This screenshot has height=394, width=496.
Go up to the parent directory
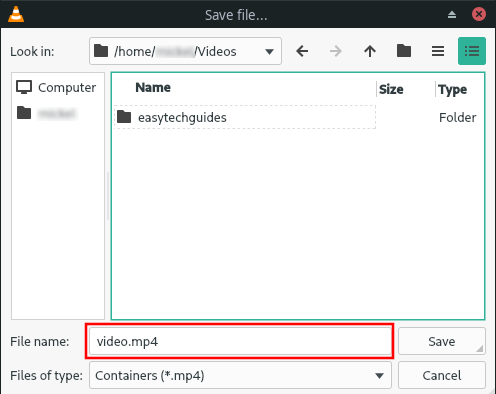[370, 51]
